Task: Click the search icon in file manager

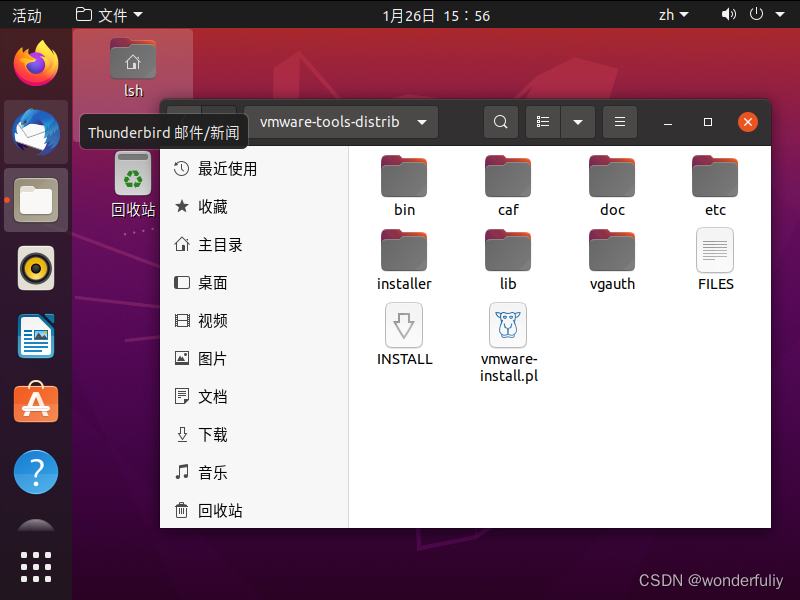Action: (x=501, y=122)
